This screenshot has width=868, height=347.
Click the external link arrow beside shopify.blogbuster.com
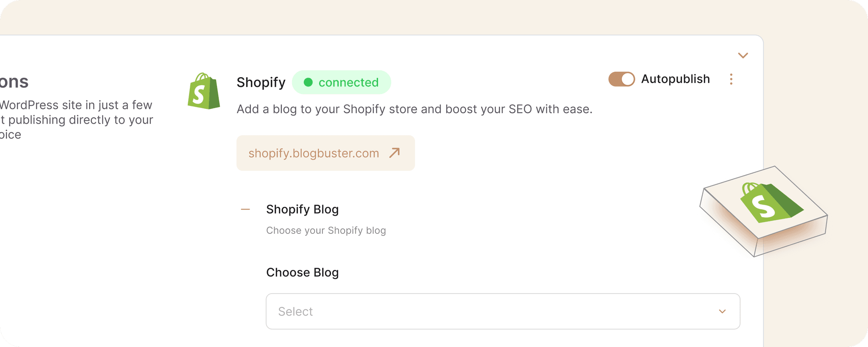click(x=394, y=153)
